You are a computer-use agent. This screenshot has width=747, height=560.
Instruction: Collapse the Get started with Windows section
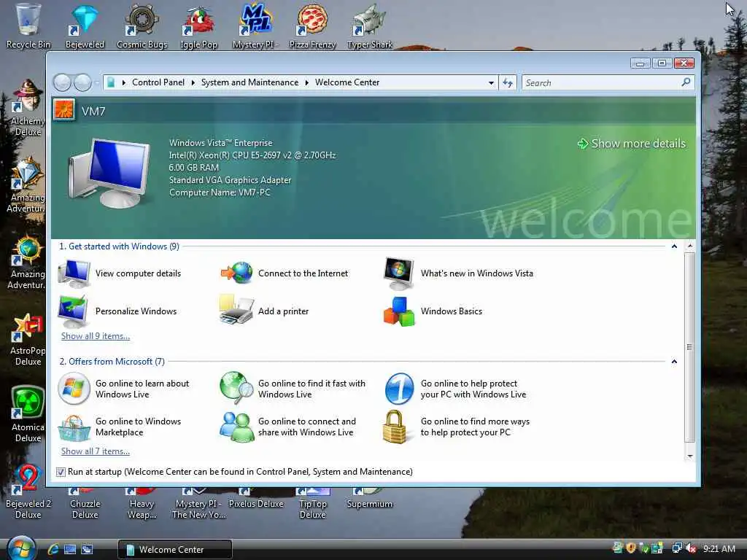click(674, 246)
